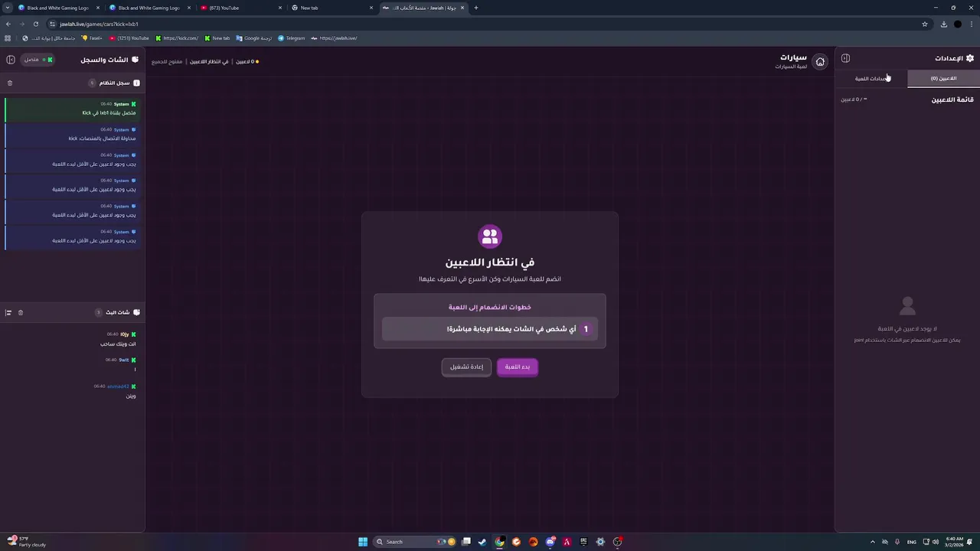The width and height of the screenshot is (980, 551).
Task: Open the weather widget Partly cloudy
Action: tap(27, 542)
